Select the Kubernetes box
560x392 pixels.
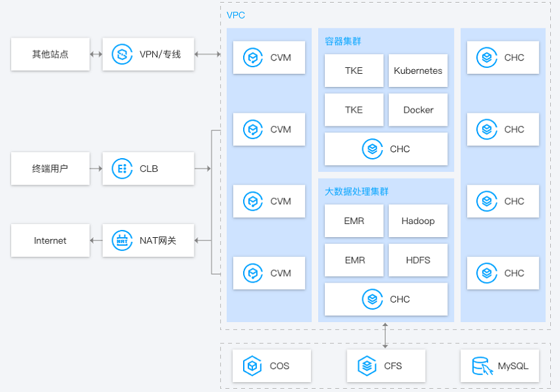pyautogui.click(x=418, y=70)
